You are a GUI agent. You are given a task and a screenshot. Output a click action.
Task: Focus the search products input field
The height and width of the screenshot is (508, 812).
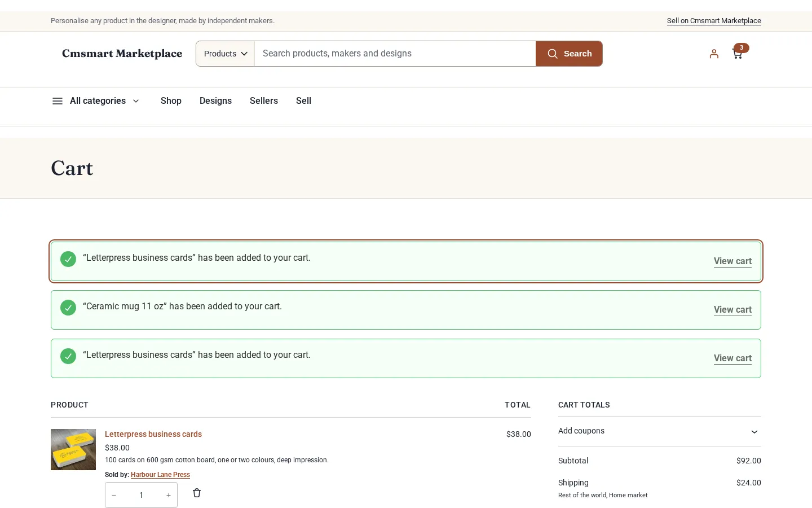point(395,54)
